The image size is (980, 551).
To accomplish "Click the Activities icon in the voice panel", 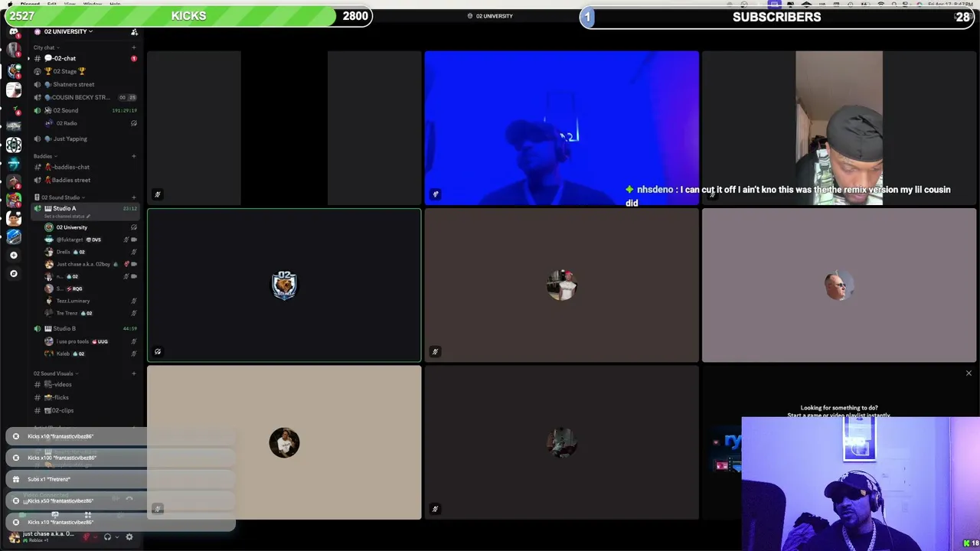I will pyautogui.click(x=88, y=515).
